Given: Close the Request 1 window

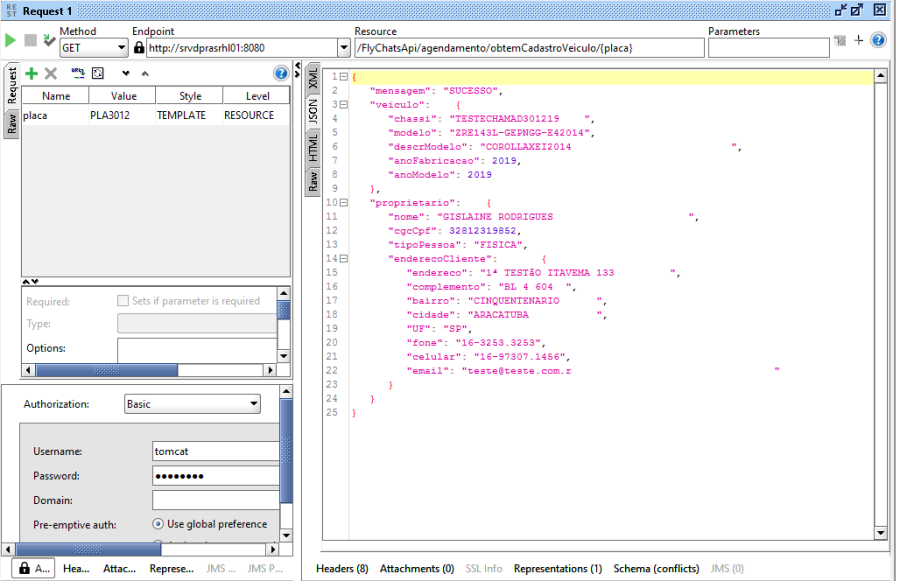Looking at the screenshot, I should 880,10.
